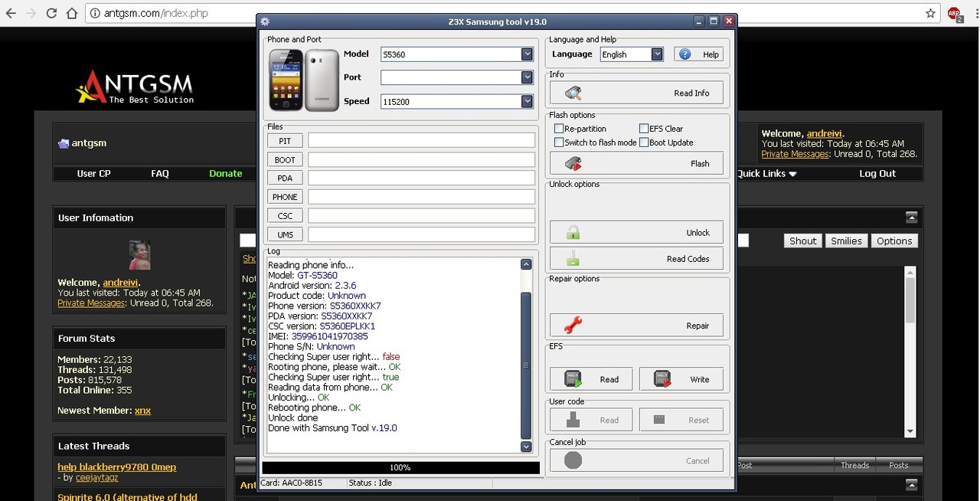Click the ANTGSM logo
980x501 pixels.
click(135, 87)
